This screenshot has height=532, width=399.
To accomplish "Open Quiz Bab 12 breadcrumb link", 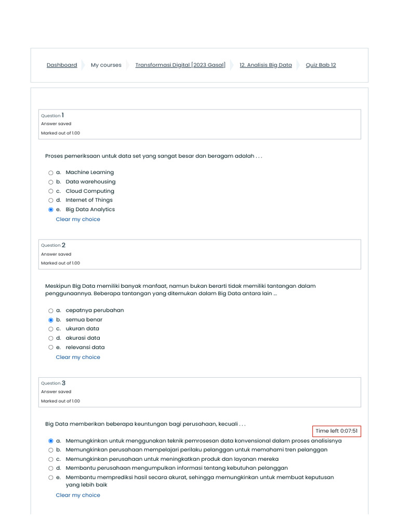I will [321, 65].
